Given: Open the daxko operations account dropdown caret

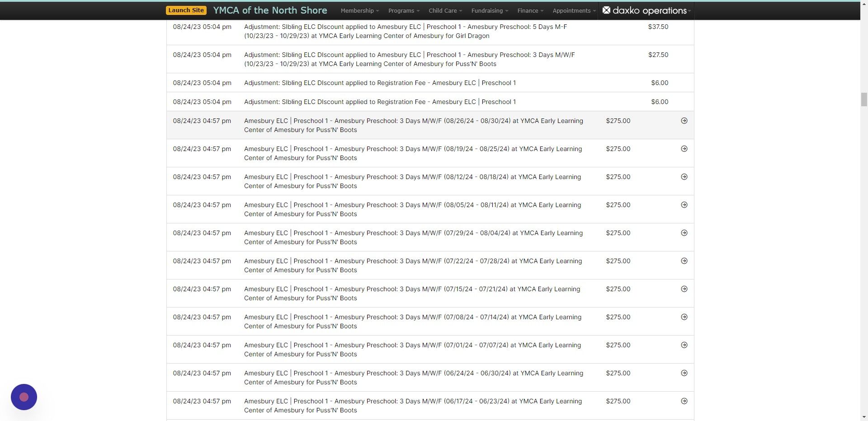Looking at the screenshot, I should click(689, 10).
